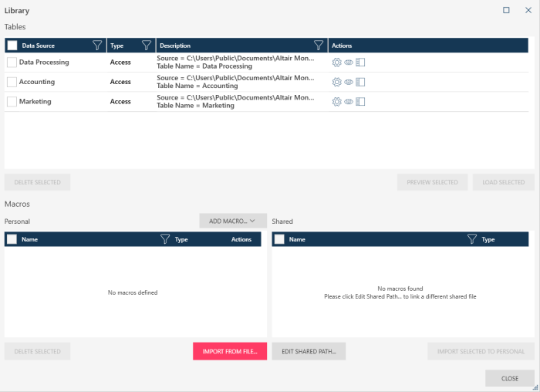Toggle select-all checkbox in Tables header
Image resolution: width=540 pixels, height=392 pixels.
pos(12,46)
